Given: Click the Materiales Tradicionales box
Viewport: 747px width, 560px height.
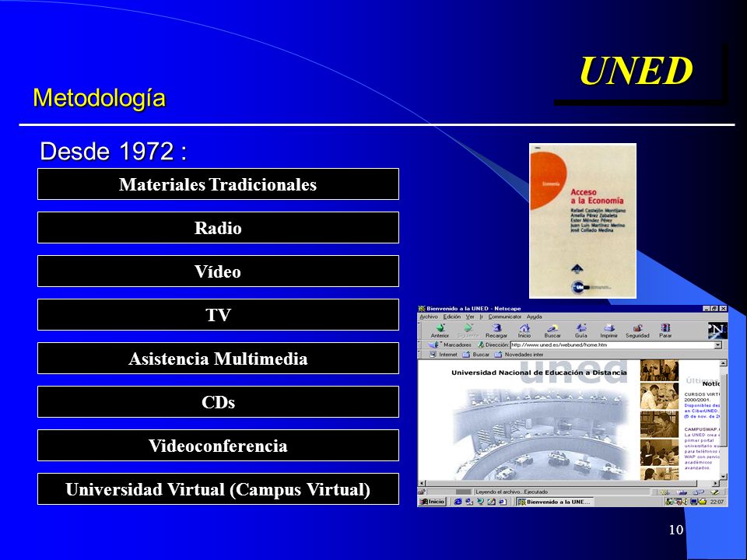Looking at the screenshot, I should [x=218, y=184].
